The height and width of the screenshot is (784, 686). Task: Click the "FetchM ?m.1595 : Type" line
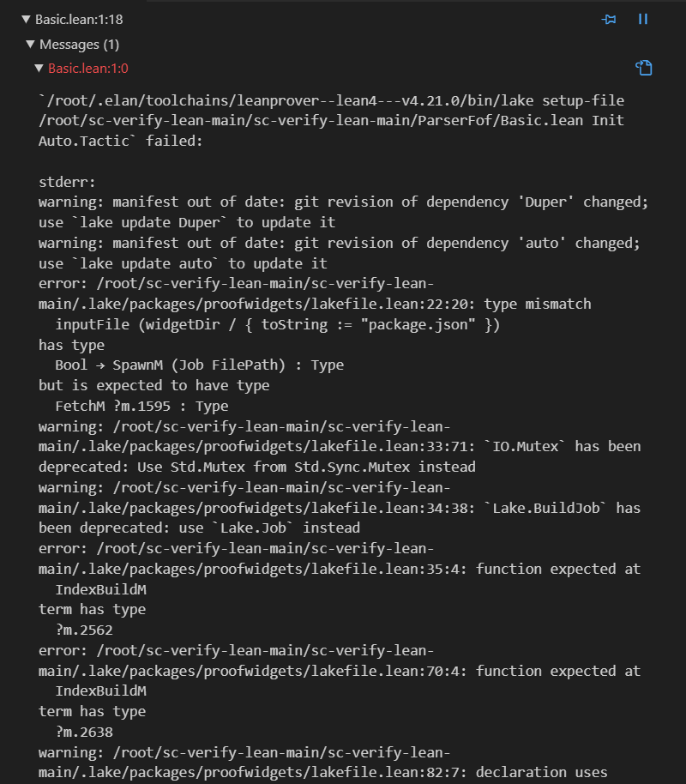point(141,407)
